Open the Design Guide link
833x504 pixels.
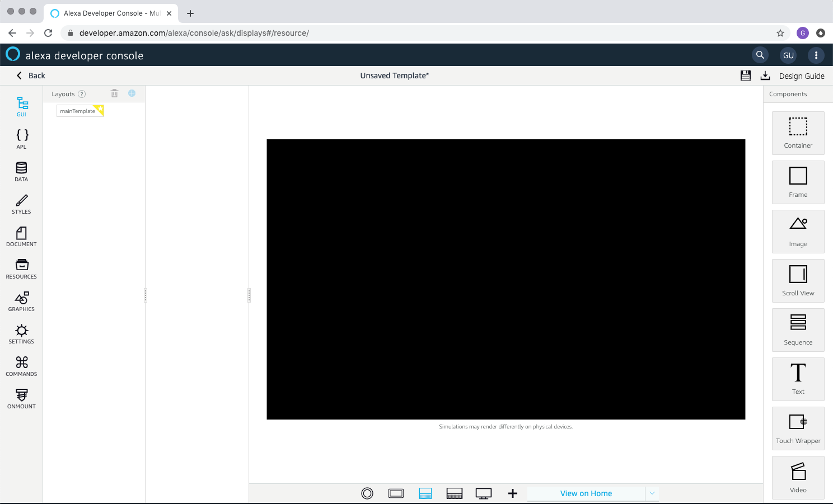pyautogui.click(x=801, y=76)
